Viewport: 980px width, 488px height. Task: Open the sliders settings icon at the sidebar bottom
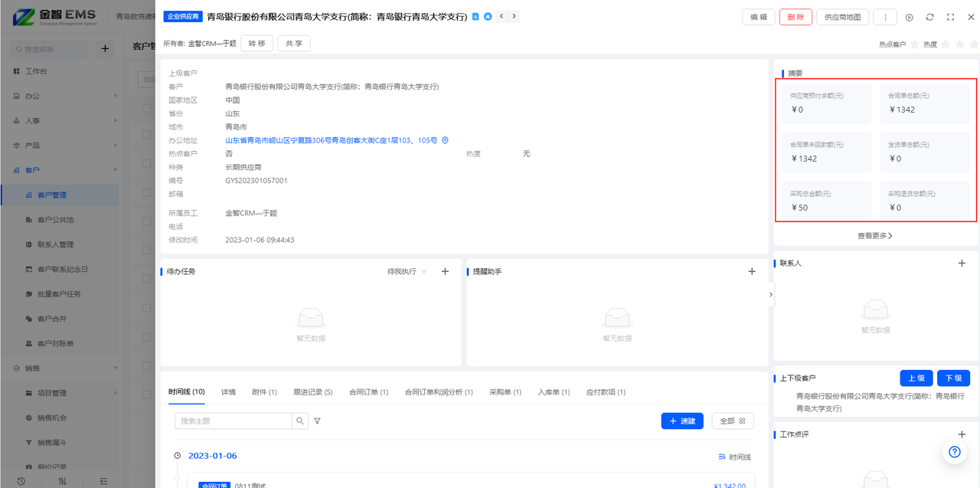(62, 481)
